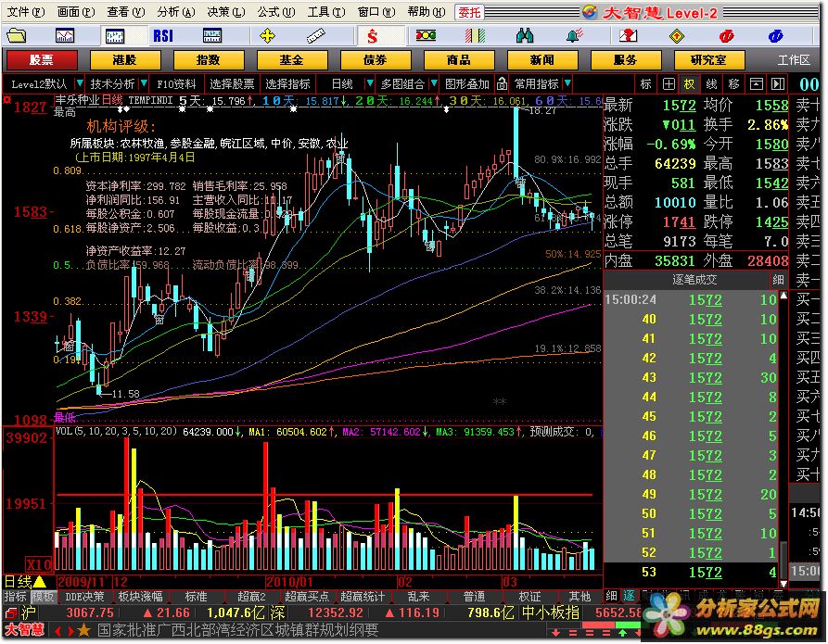Click the padlock icon beside 图形叠加

[503, 84]
